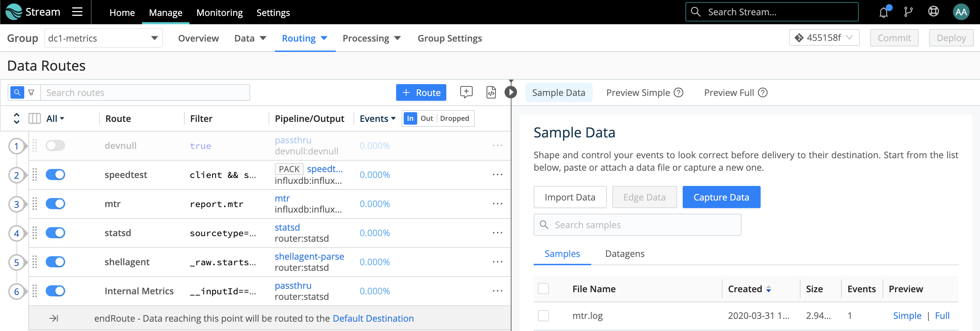Enable the devnull route toggle
The width and height of the screenshot is (980, 331).
pyautogui.click(x=55, y=145)
